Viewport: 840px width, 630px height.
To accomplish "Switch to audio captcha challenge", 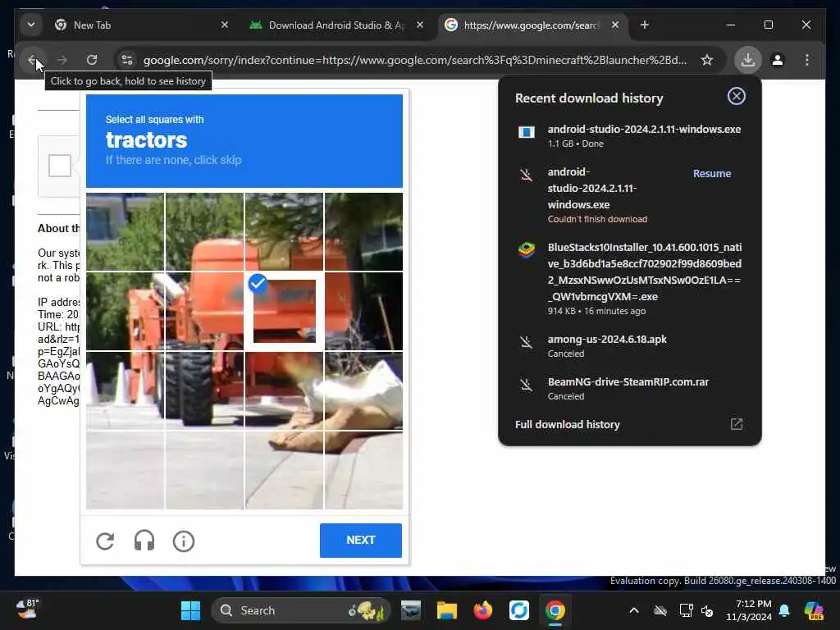I will coord(144,541).
